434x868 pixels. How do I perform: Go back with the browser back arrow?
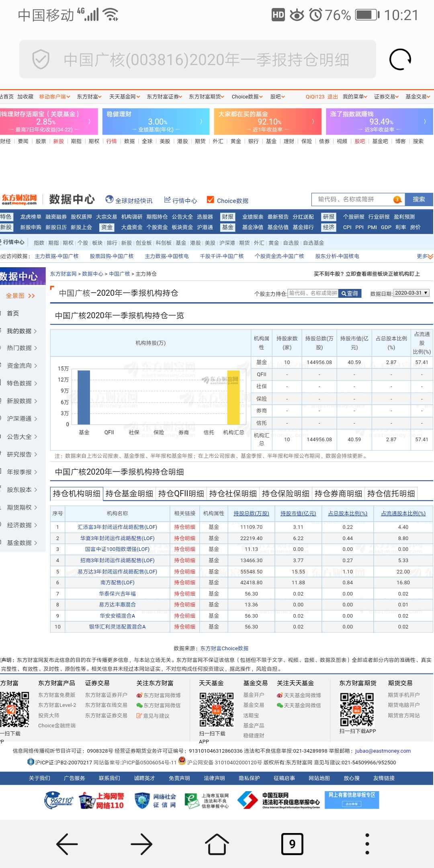tap(67, 844)
